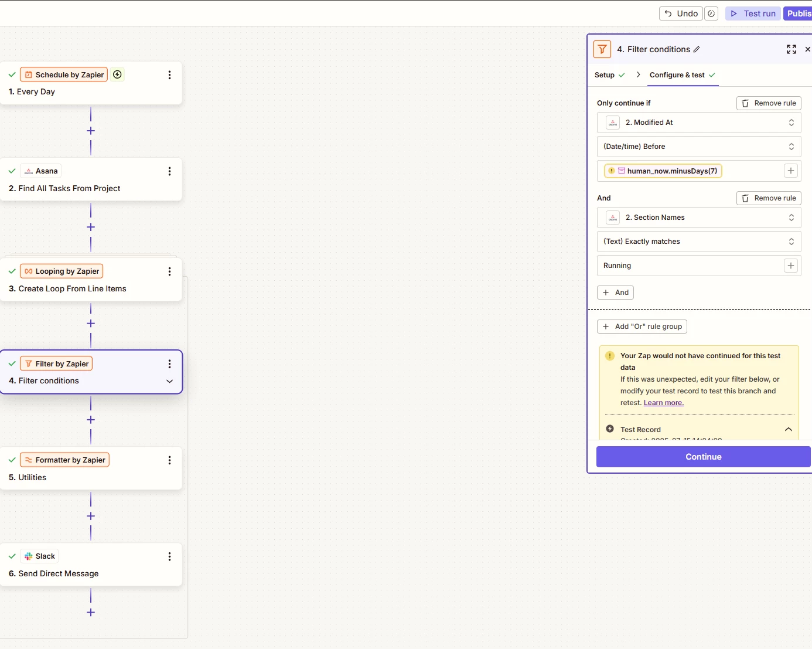Click the Publish button
The width and height of the screenshot is (812, 649).
[x=798, y=13]
